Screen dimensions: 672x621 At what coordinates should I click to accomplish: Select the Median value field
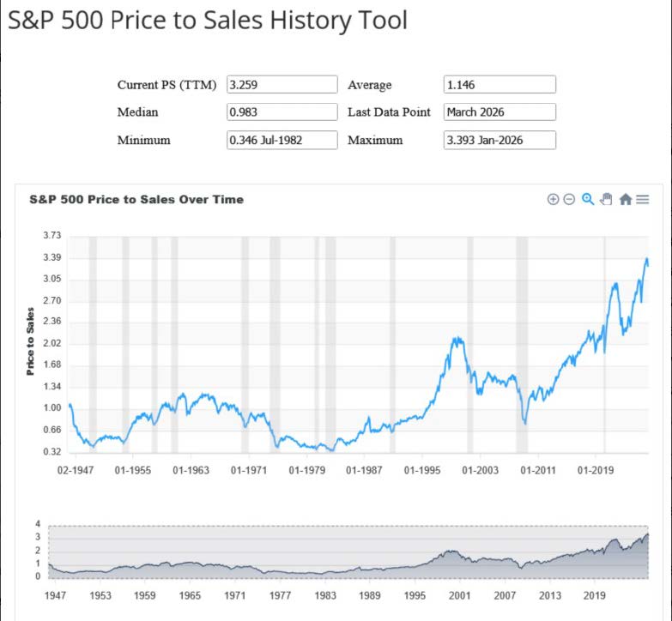[x=282, y=112]
